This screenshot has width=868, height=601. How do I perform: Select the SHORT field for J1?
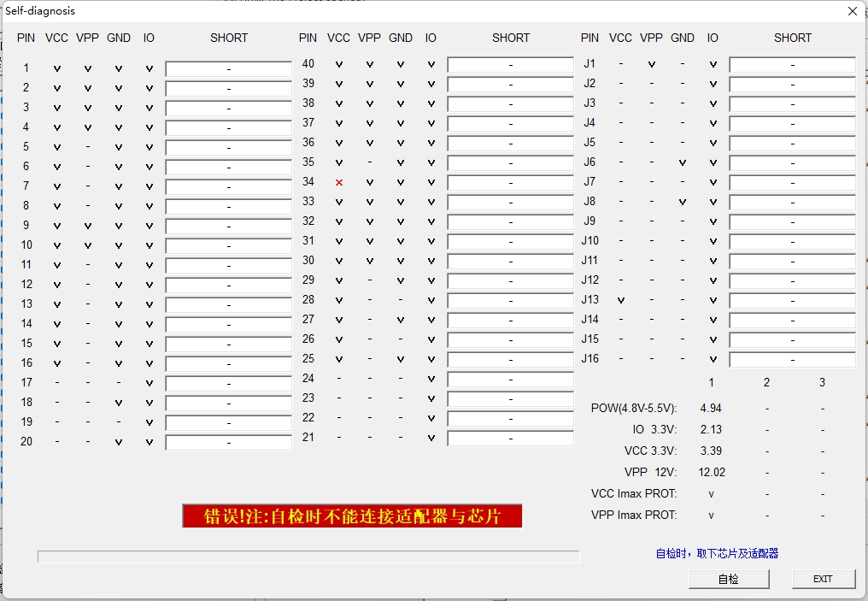coord(792,65)
